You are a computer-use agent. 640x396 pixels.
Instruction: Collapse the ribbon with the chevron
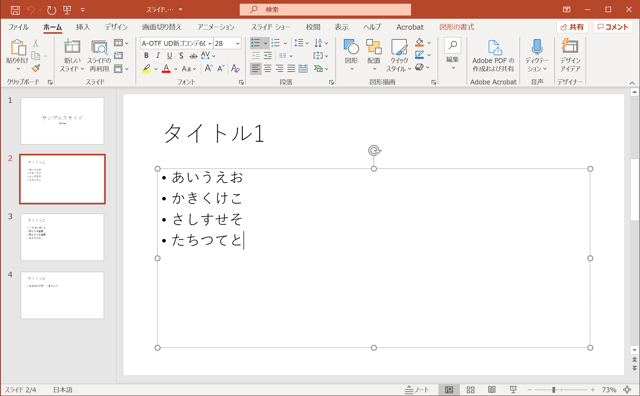(632, 83)
